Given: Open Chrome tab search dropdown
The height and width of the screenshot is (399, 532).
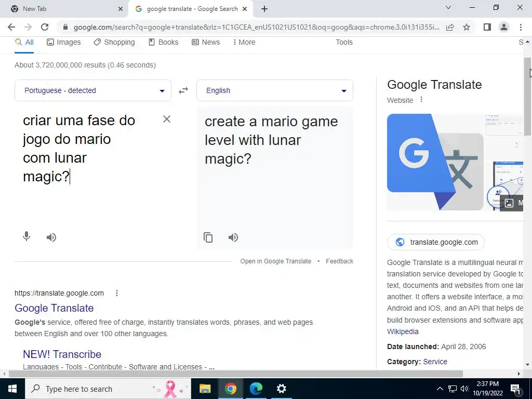Looking at the screenshot, I should point(448,7).
